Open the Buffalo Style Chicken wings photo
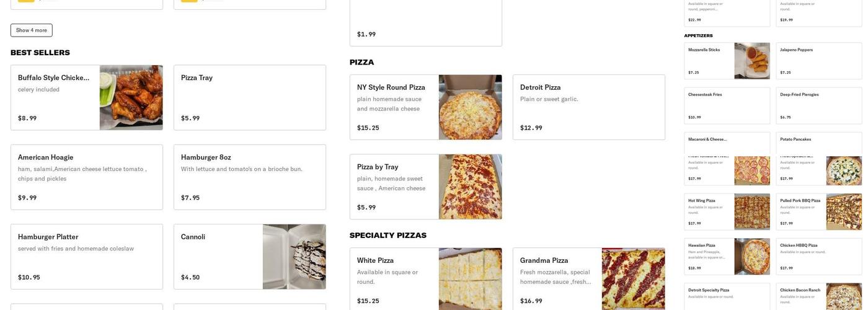Viewport: 868px width, 310px height. point(131,97)
